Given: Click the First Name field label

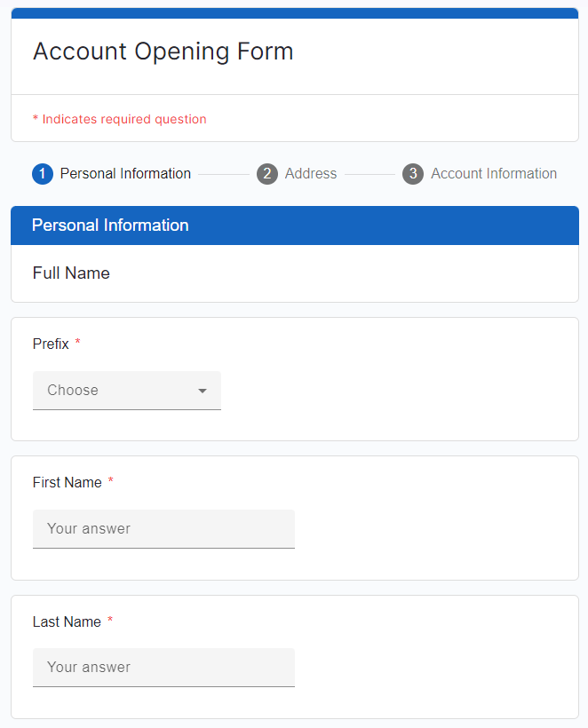Looking at the screenshot, I should 68,482.
